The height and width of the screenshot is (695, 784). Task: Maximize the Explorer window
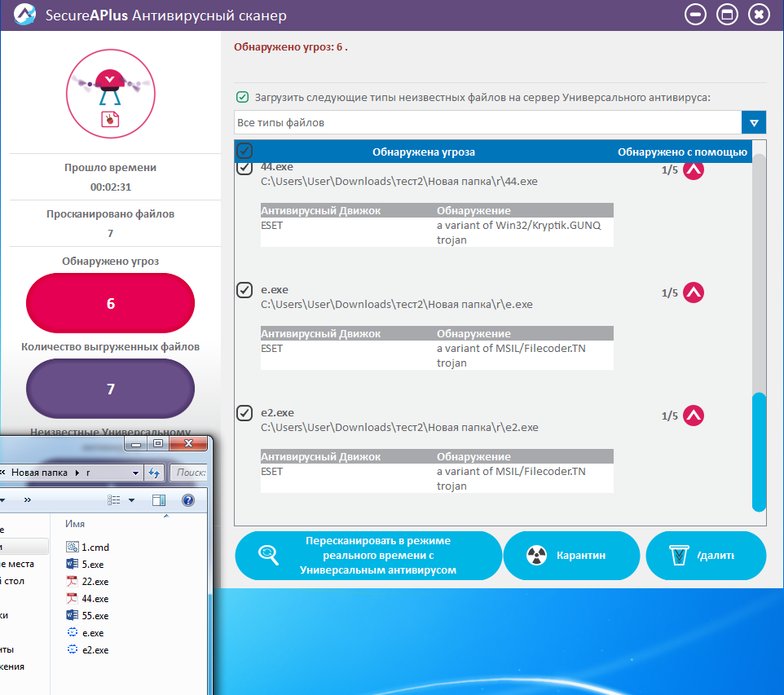tap(158, 443)
